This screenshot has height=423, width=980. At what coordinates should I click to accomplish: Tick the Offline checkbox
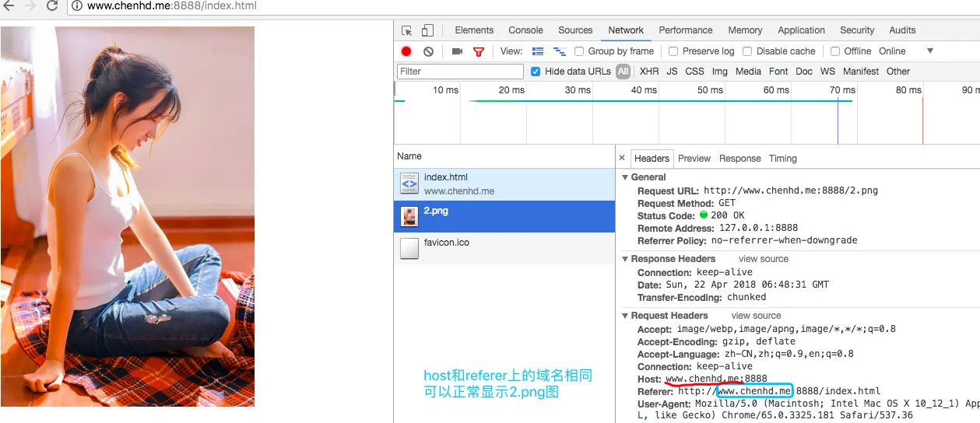click(x=835, y=51)
